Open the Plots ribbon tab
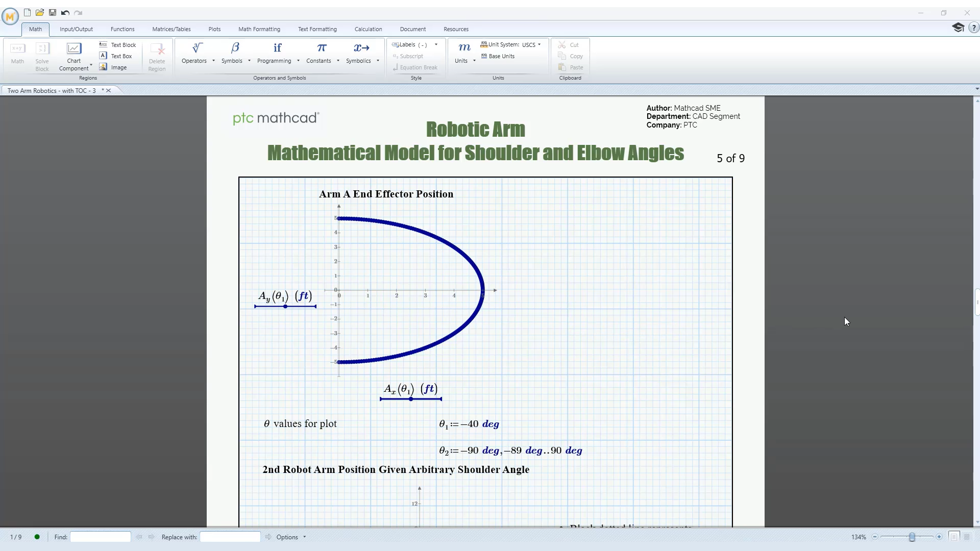 (214, 29)
